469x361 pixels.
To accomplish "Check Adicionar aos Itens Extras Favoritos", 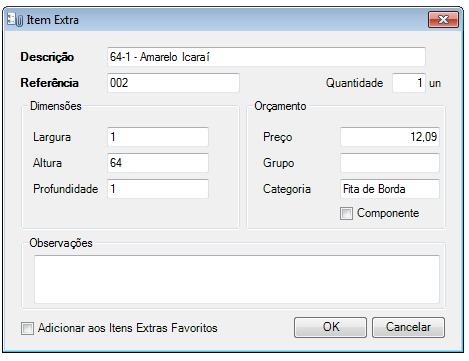I will pos(27,328).
